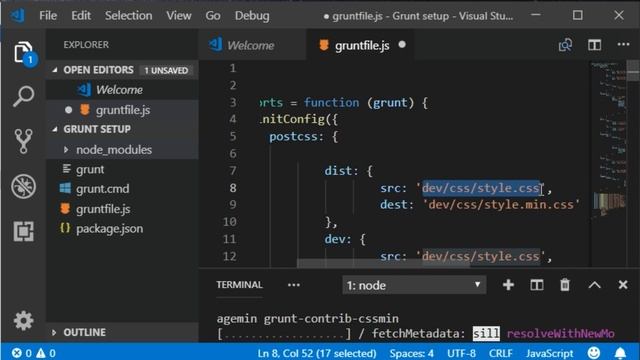
Task: Split the terminal panel
Action: pyautogui.click(x=537, y=285)
